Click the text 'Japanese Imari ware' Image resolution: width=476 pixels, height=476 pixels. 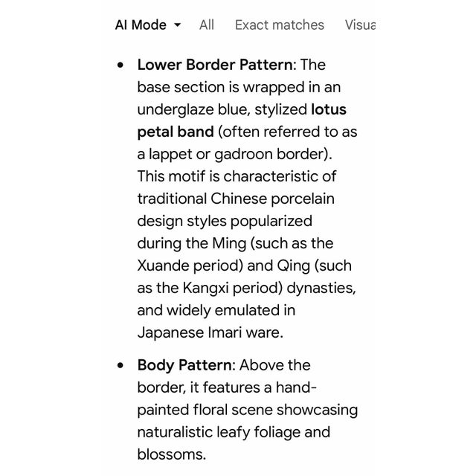pos(208,332)
